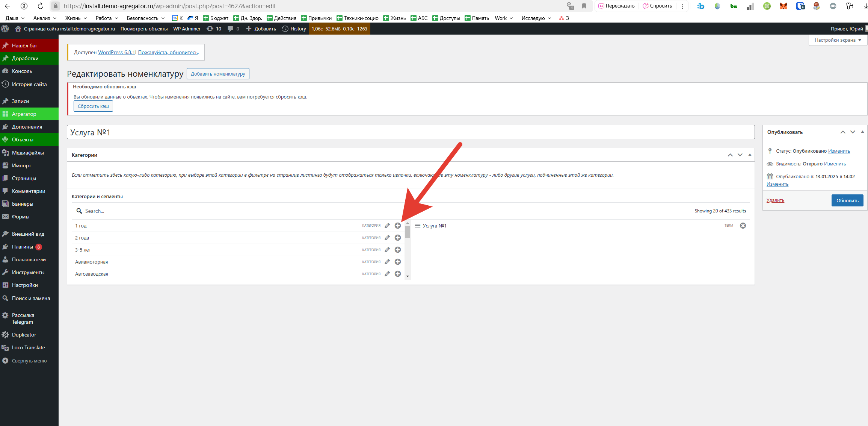868x426 pixels.
Task: Click the comments bubble icon in admin bar
Action: (x=231, y=29)
